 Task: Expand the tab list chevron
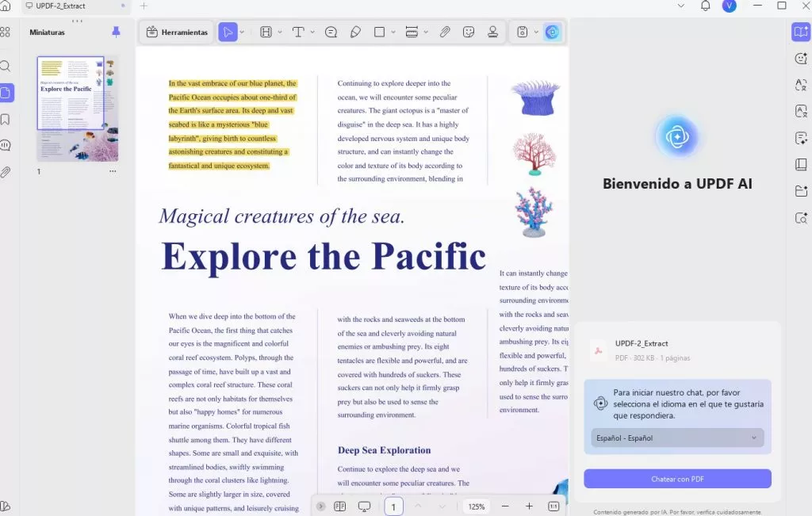pyautogui.click(x=681, y=6)
